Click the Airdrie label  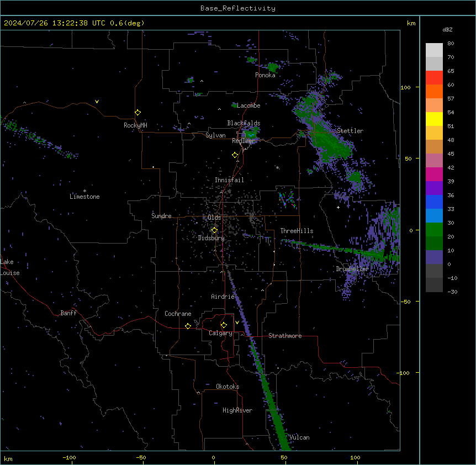223,297
